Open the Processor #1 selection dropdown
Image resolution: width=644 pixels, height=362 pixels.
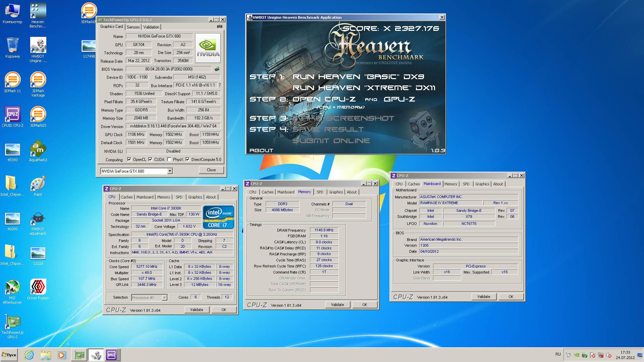tap(164, 297)
